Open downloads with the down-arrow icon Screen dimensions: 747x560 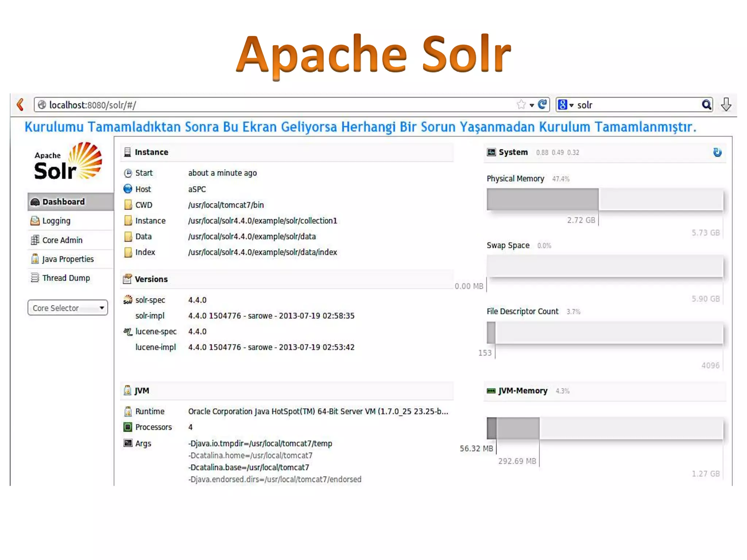pos(726,105)
